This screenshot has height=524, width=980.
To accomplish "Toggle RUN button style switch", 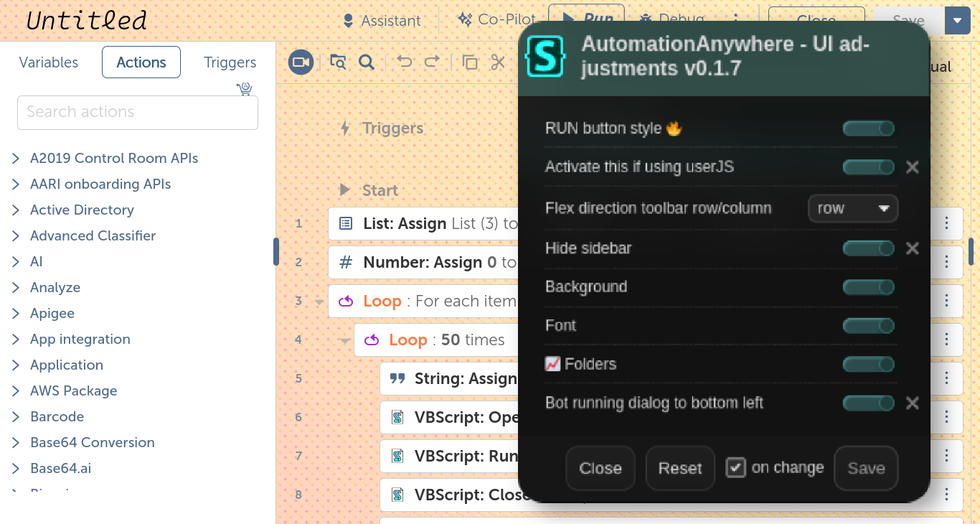I will click(868, 128).
